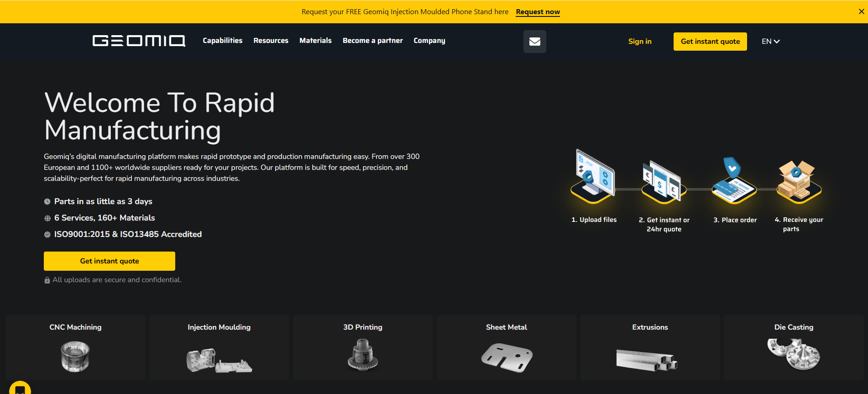Open the yellow chat widget icon
Screen dimensions: 868x394
point(20,388)
